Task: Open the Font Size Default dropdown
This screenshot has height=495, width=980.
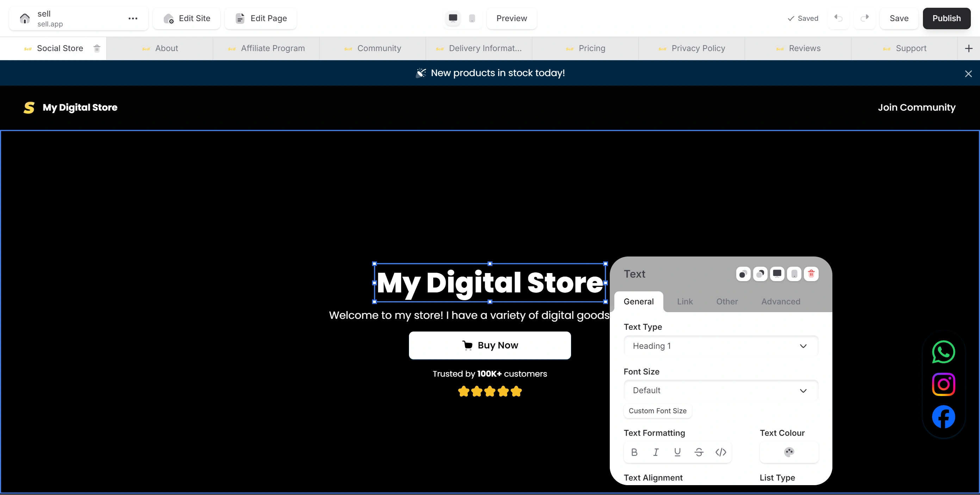Action: click(720, 390)
